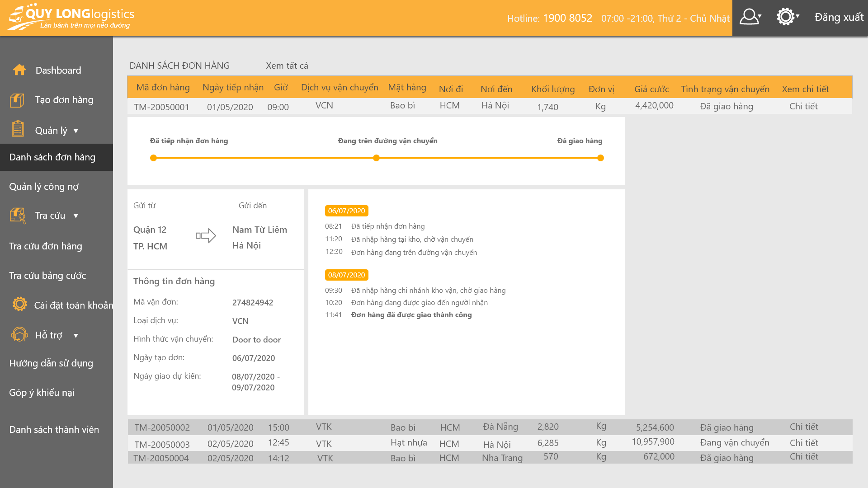This screenshot has width=868, height=488.
Task: Click the Đã tiếp nhận đơn hàng progress dot
Action: pyautogui.click(x=153, y=158)
